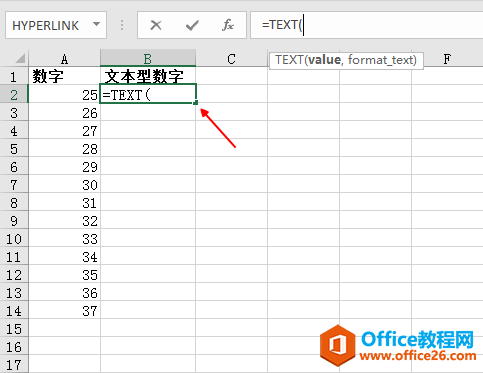Select column A header

pyautogui.click(x=64, y=59)
